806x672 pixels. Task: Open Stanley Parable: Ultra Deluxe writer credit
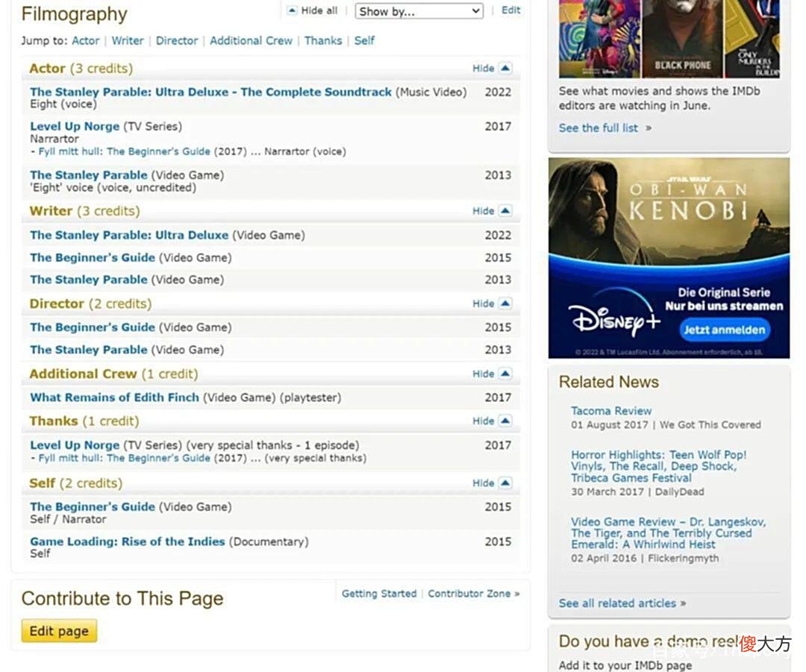[x=129, y=235]
